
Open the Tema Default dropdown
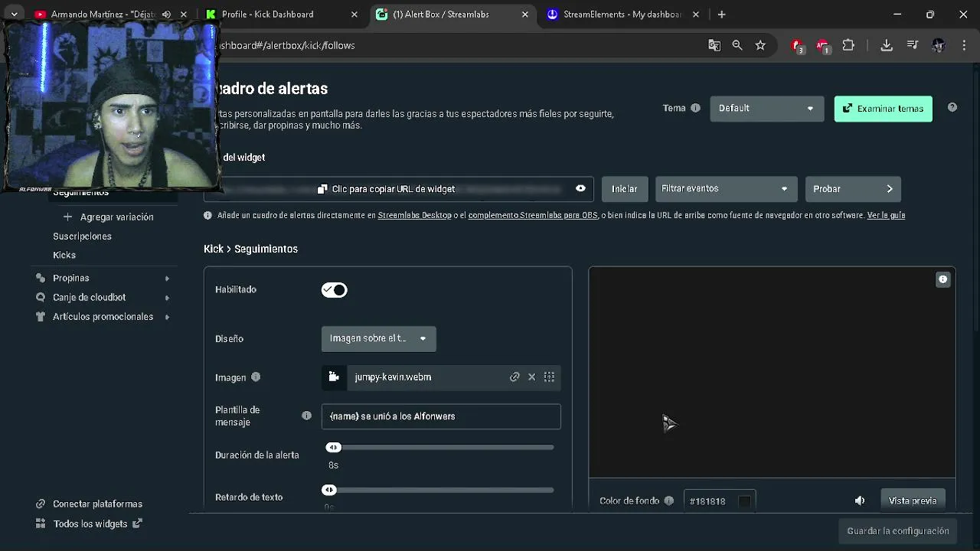click(767, 108)
